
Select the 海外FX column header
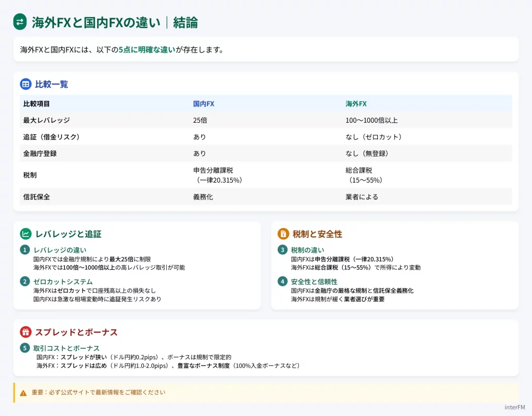pos(355,103)
